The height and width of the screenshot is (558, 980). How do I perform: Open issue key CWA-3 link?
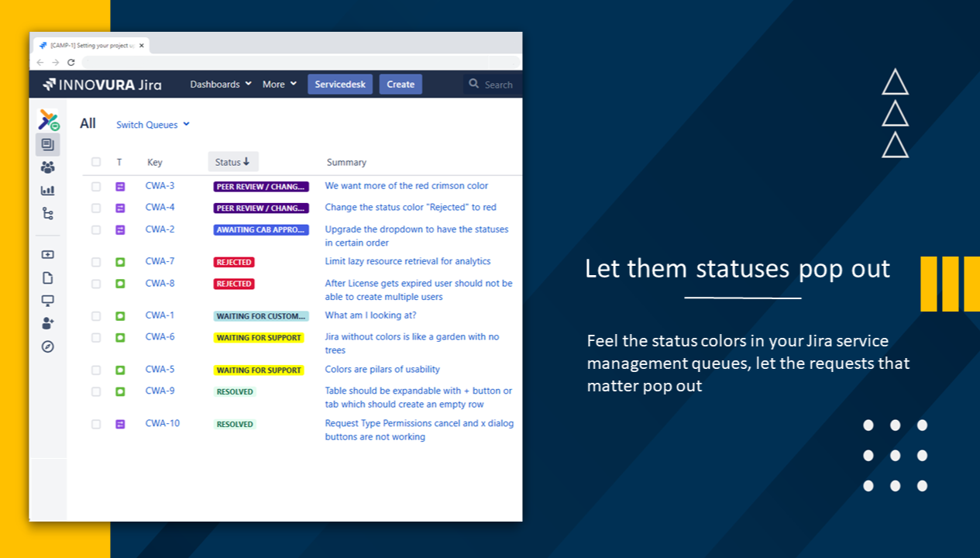tap(160, 186)
